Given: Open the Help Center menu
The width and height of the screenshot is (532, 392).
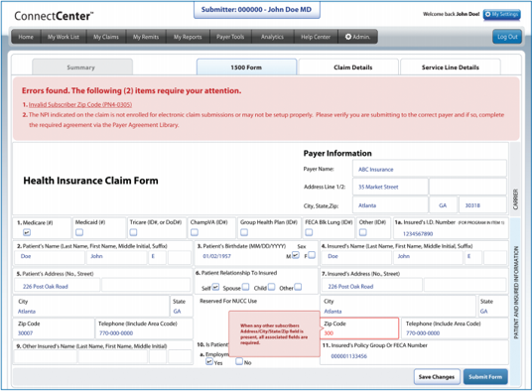Looking at the screenshot, I should coord(316,37).
